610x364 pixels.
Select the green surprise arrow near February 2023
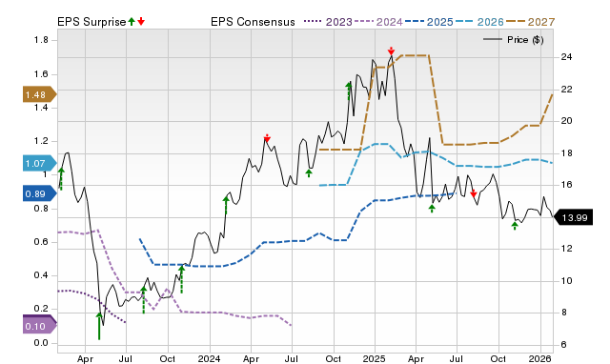61,178
